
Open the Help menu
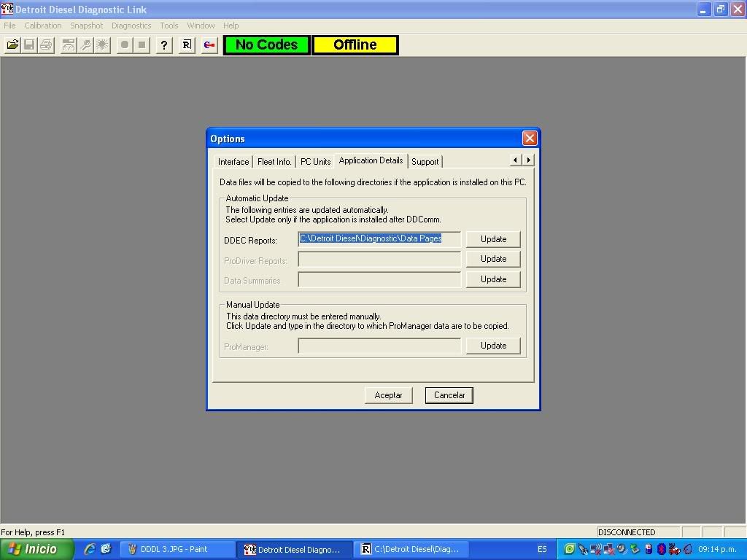coord(231,26)
